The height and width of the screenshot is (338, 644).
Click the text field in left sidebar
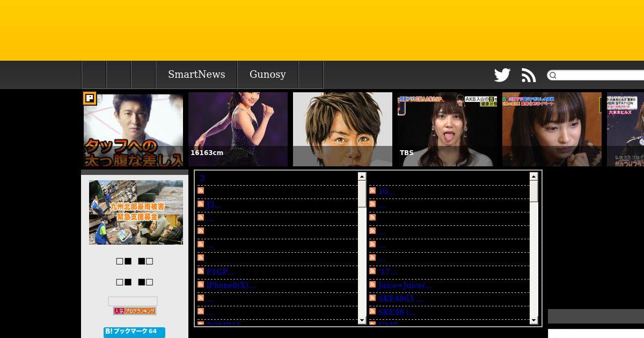tap(133, 301)
